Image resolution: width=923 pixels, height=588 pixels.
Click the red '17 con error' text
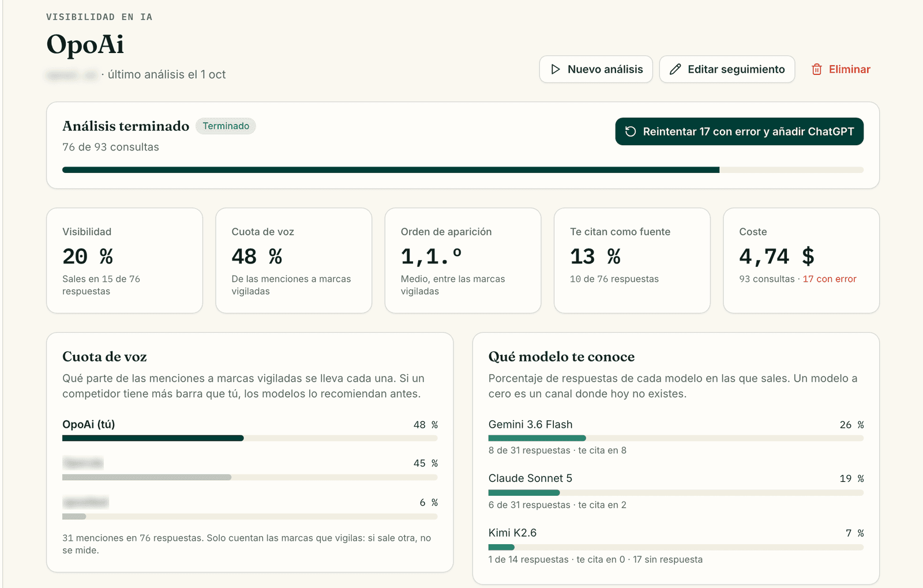pos(830,279)
